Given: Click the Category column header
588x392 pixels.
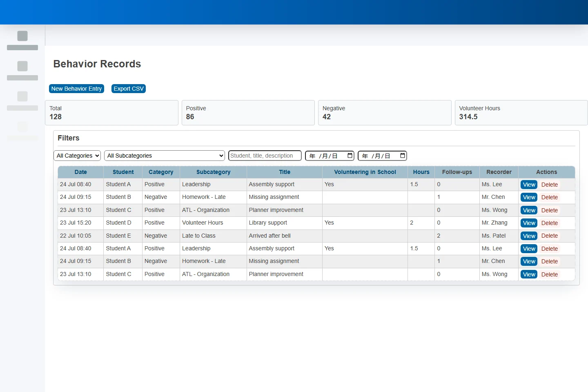Looking at the screenshot, I should tap(161, 172).
